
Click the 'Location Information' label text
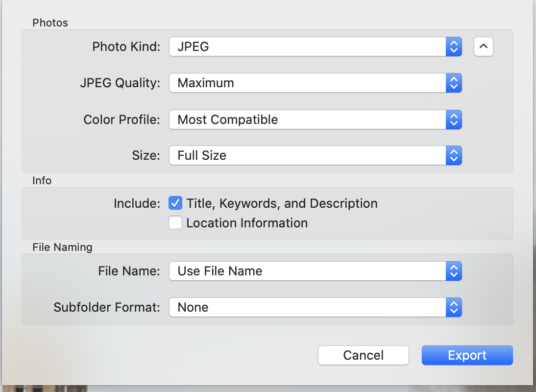pos(247,223)
